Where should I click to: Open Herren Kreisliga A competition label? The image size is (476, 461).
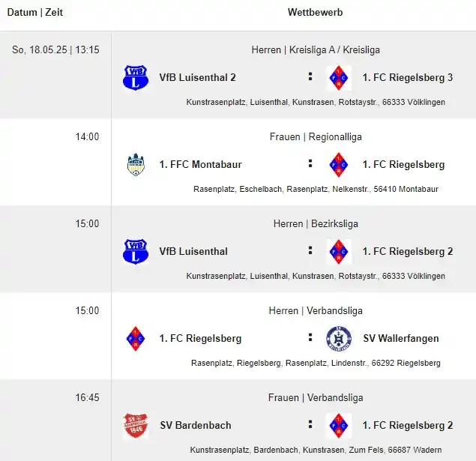coord(316,49)
